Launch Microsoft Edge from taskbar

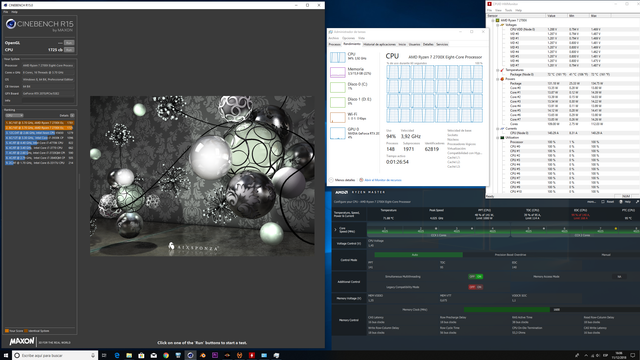point(117,356)
